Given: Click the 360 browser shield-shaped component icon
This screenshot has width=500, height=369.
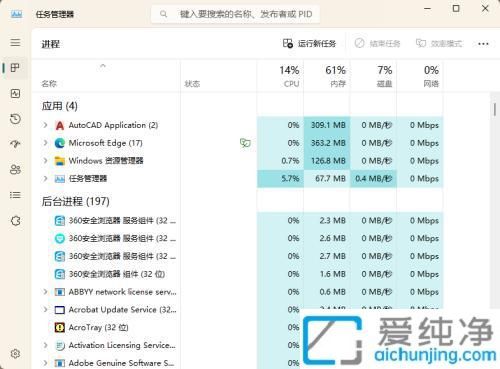Looking at the screenshot, I should [60, 238].
